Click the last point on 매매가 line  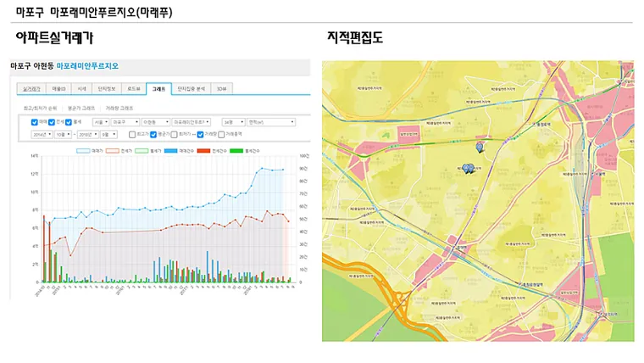pos(282,170)
